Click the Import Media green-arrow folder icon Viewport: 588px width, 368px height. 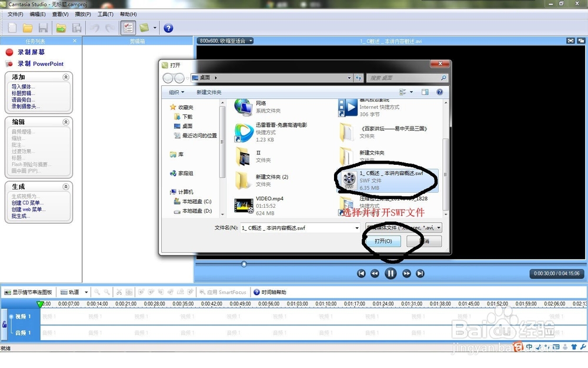point(61,28)
